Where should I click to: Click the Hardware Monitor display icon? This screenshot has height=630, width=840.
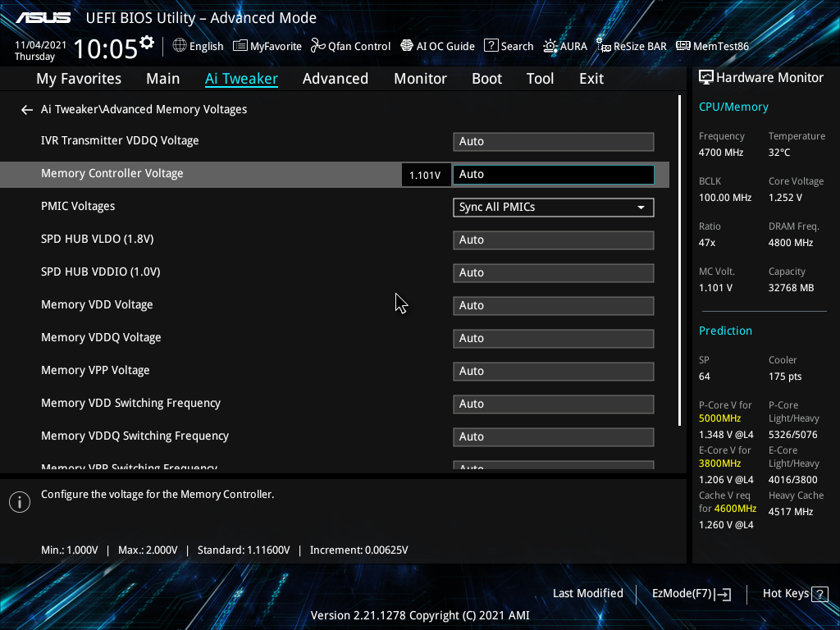click(x=706, y=78)
